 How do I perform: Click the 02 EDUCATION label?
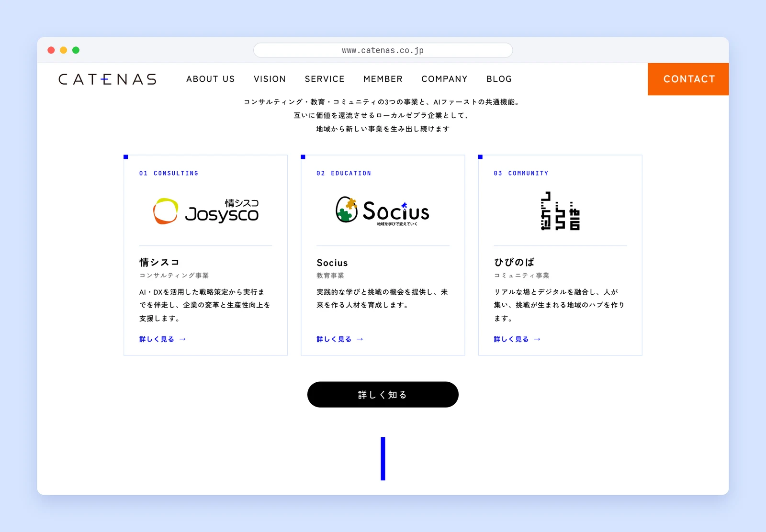[344, 173]
